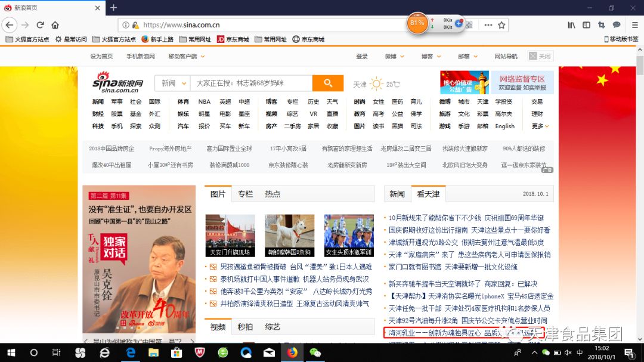Open a new browser tab
The image size is (644, 362).
coord(114,7)
